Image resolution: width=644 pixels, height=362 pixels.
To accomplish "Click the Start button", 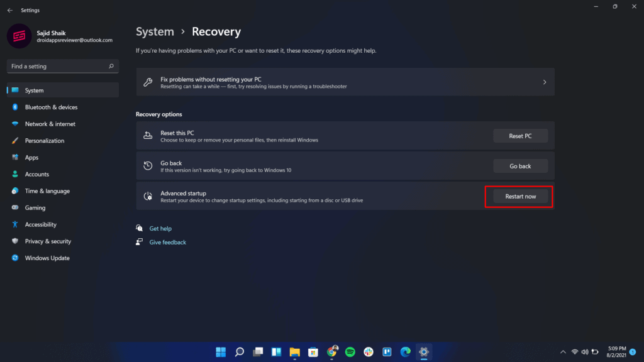I will (220, 352).
